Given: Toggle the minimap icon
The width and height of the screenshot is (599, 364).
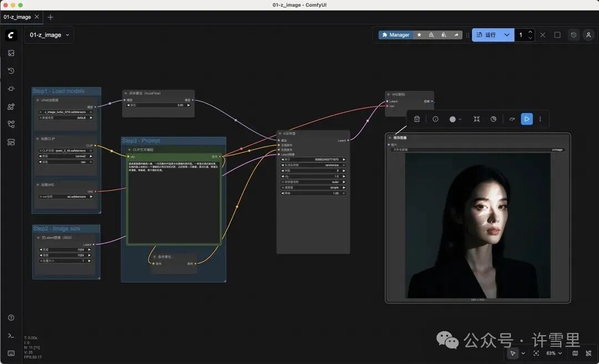Looking at the screenshot, I should click(x=575, y=353).
